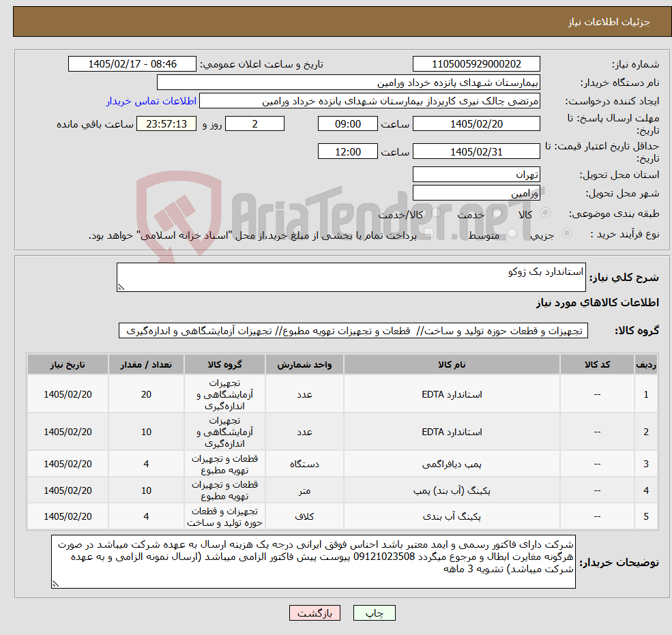Click the تاریخ نیاز column header
The width and height of the screenshot is (672, 635).
point(68,365)
